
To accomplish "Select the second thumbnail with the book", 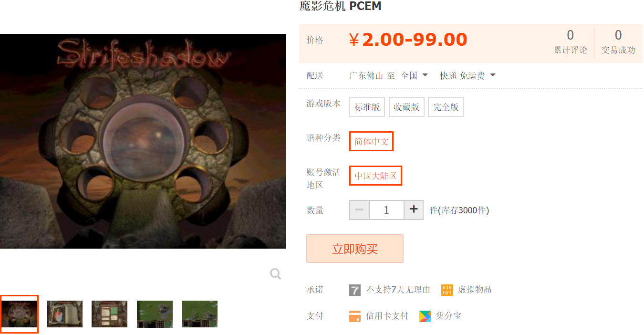I will [64, 314].
